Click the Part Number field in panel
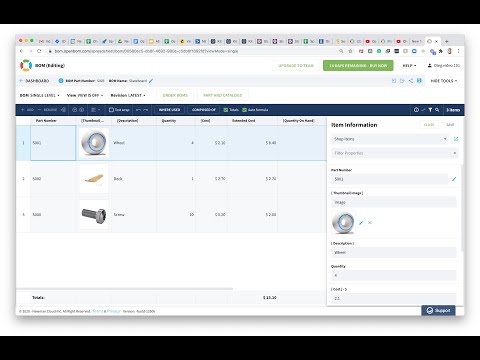 390,179
